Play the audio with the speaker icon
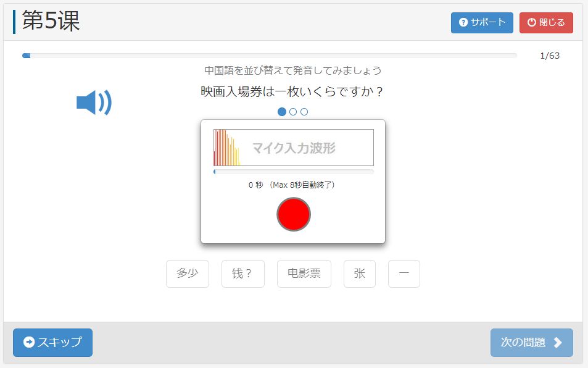Viewport: 588px width, 368px height. point(94,102)
